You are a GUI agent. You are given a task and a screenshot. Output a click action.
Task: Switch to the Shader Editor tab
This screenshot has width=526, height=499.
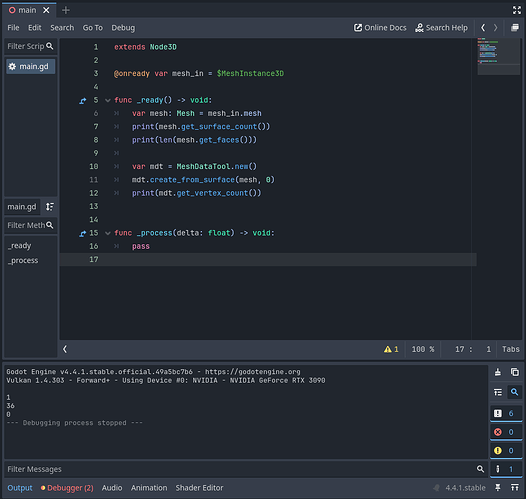point(199,488)
